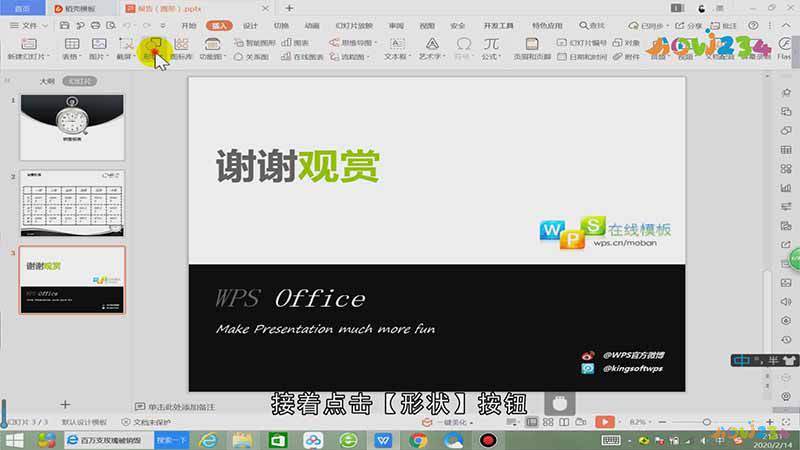Switch to Slides (幻灯片) pane view
The image size is (800, 450).
coord(80,81)
